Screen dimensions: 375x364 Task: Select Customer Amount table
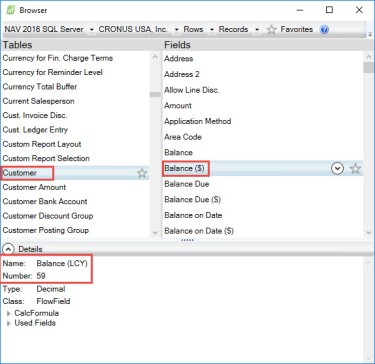[34, 187]
